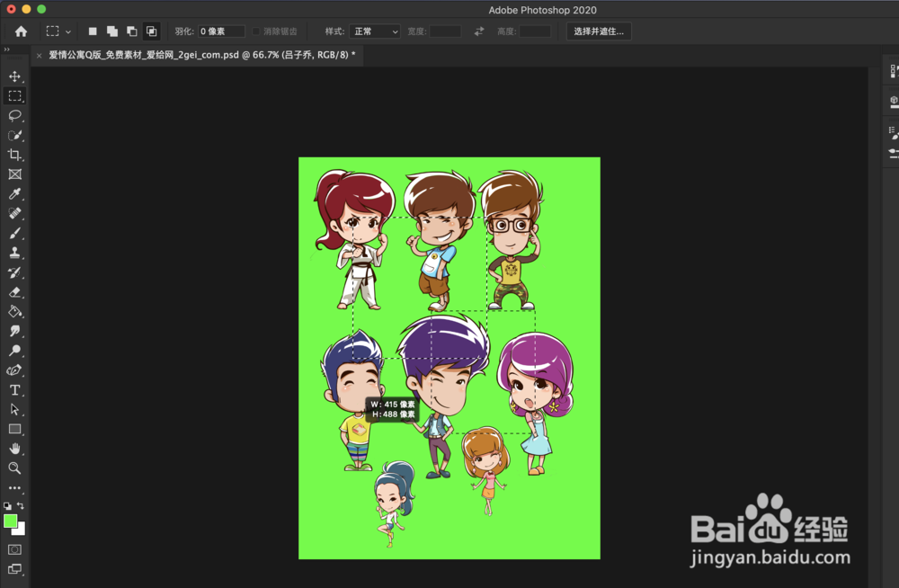Select the Brush tool
Image resolution: width=899 pixels, height=588 pixels.
pos(15,233)
